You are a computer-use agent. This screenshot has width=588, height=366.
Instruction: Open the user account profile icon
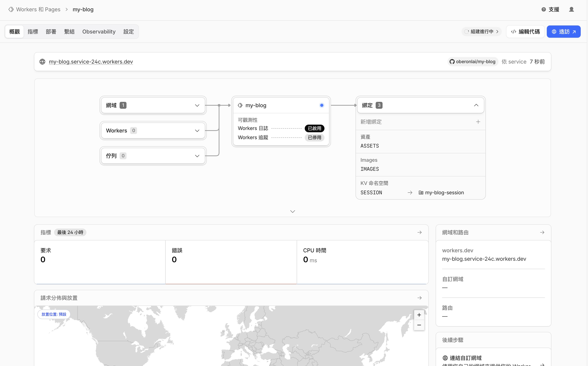(x=571, y=9)
